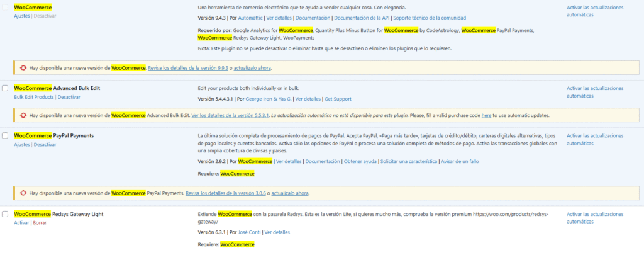Screen dimensions: 644x255
Task: Click the update icon in the PayPal Payments notice
Action: coord(23,193)
